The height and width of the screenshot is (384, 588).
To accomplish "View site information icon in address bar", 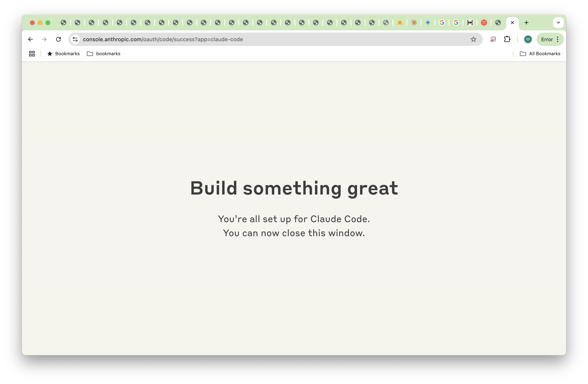I will (x=75, y=39).
